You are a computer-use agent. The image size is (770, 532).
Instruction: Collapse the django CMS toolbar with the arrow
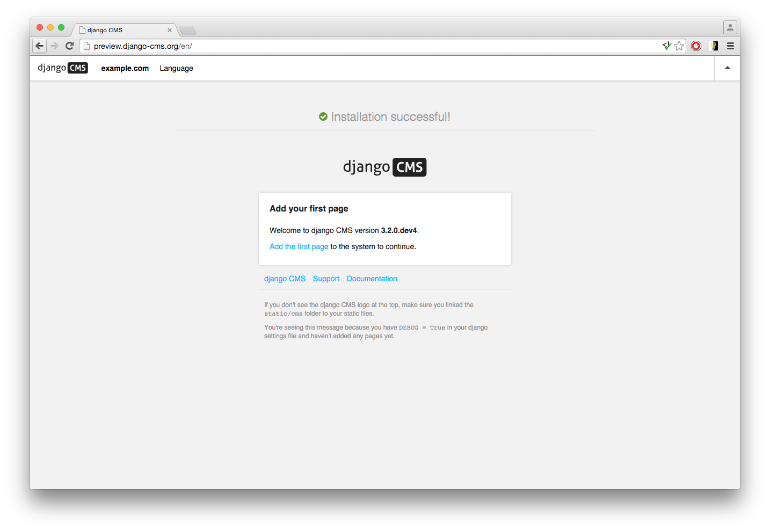click(727, 68)
